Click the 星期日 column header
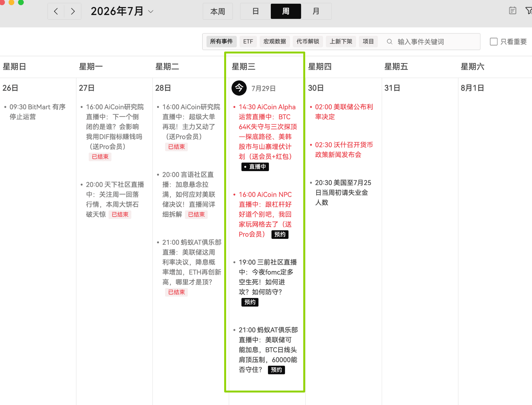Screen dimensions: 532x405 coord(14,67)
